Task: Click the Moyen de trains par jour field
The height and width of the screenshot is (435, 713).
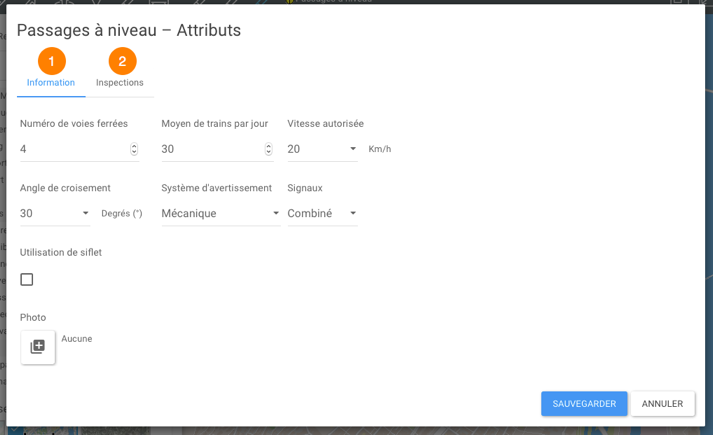Action: tap(217, 149)
